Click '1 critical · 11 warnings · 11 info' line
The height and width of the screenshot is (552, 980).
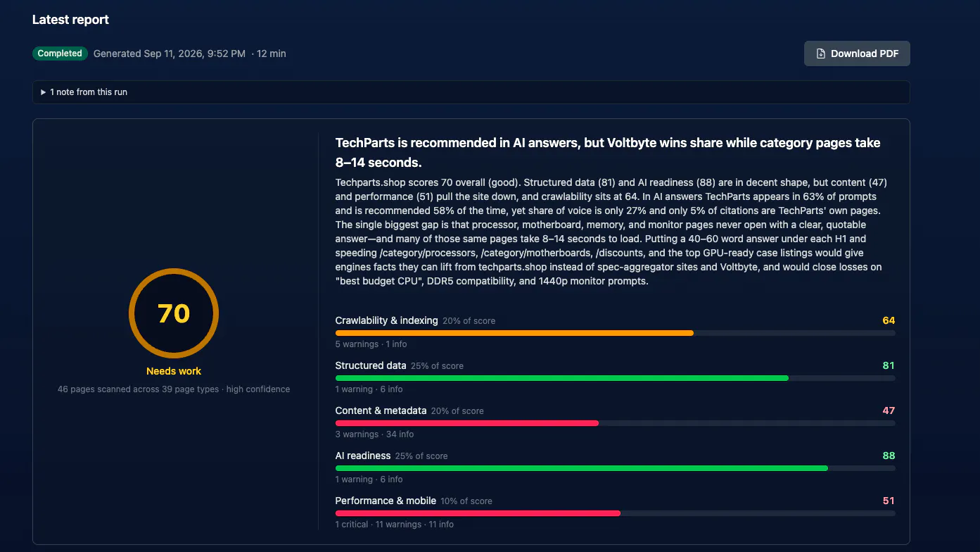395,525
